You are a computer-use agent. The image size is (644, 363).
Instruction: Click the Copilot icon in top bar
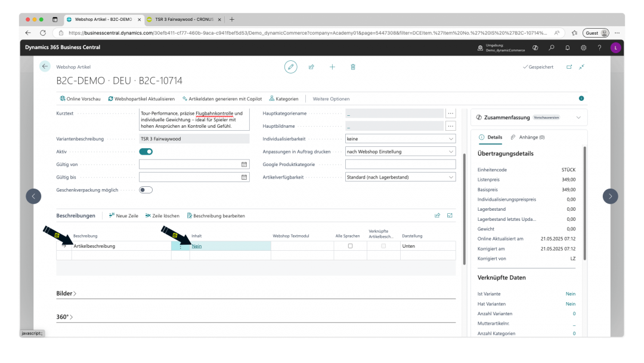(x=535, y=48)
